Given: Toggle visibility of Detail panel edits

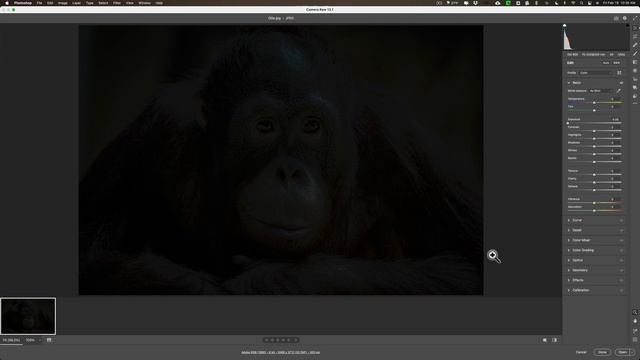Looking at the screenshot, I should (x=621, y=230).
